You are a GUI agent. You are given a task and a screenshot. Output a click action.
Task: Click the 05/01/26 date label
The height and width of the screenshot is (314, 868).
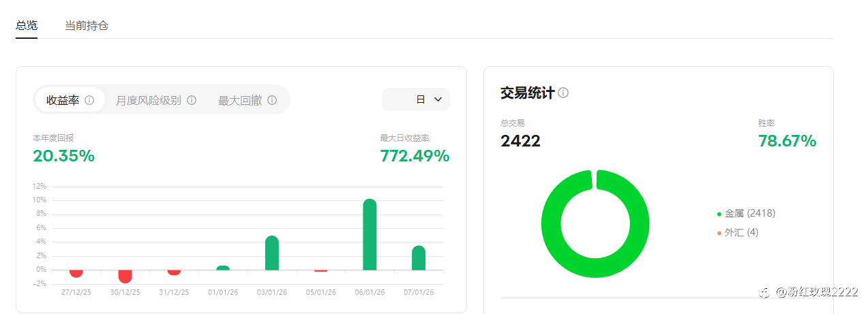point(320,292)
